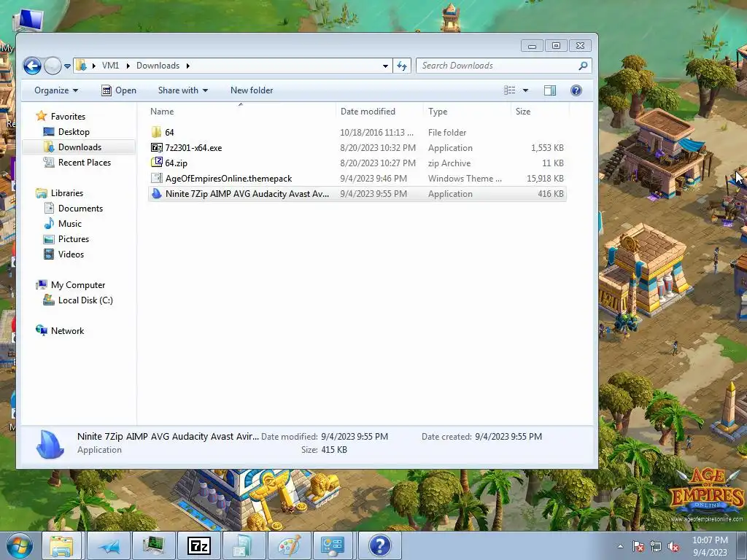Select the 64 folder icon
Screen dimensions: 747x560
point(156,132)
